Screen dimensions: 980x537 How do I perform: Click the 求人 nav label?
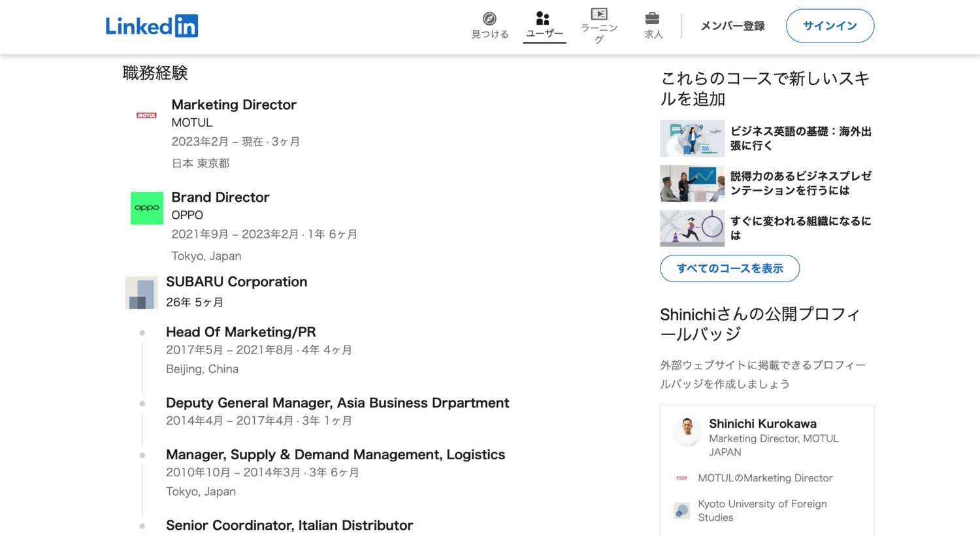(653, 34)
